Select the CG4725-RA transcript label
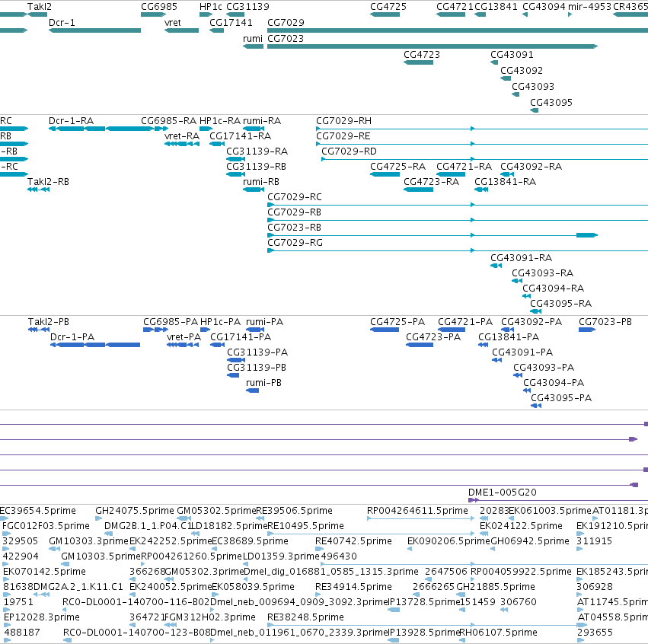 (397, 167)
